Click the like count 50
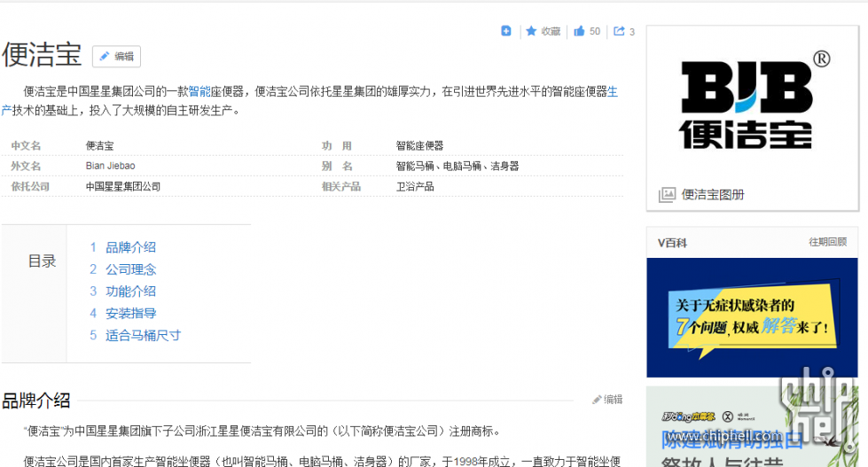The height and width of the screenshot is (467, 868). (595, 32)
